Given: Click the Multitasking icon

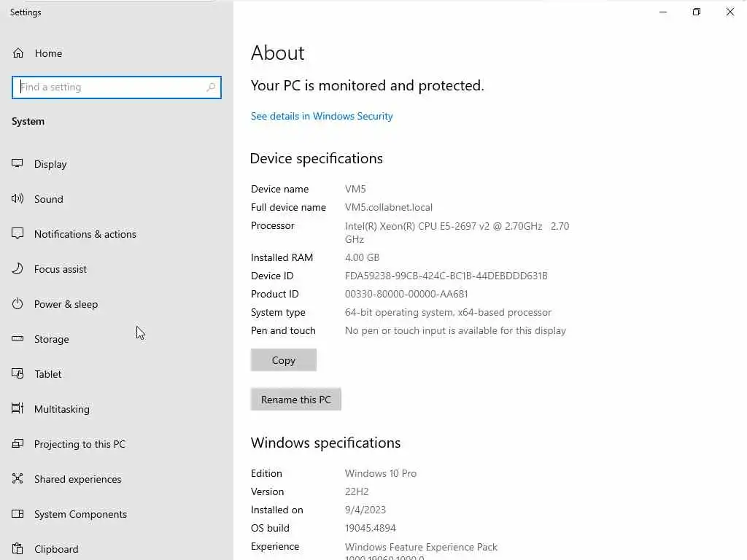Looking at the screenshot, I should pos(18,408).
